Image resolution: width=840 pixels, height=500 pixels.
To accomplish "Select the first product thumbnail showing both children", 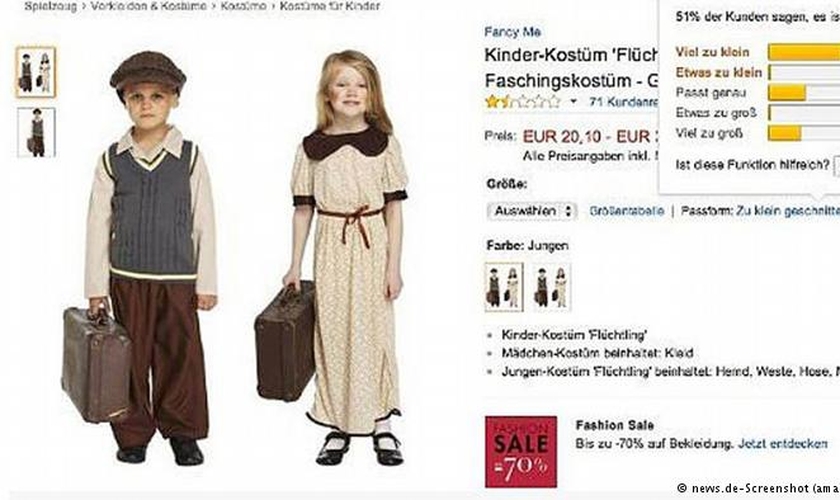I will pyautogui.click(x=35, y=72).
